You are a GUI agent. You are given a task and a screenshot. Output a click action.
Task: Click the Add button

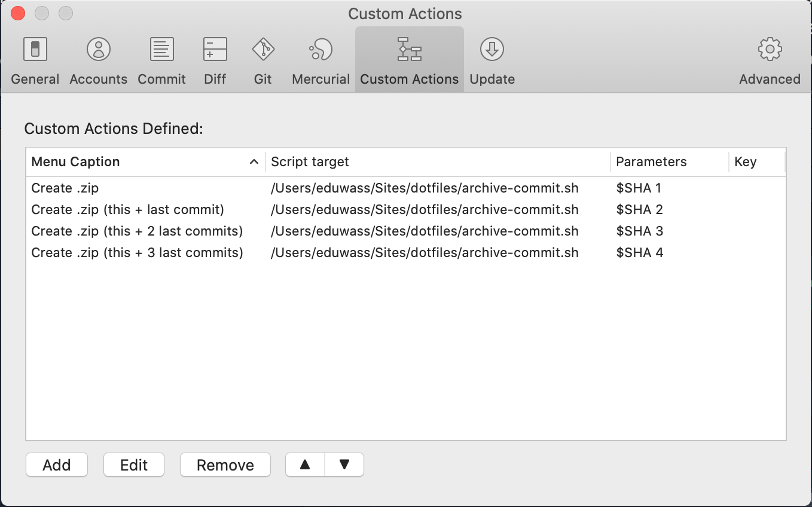(57, 465)
